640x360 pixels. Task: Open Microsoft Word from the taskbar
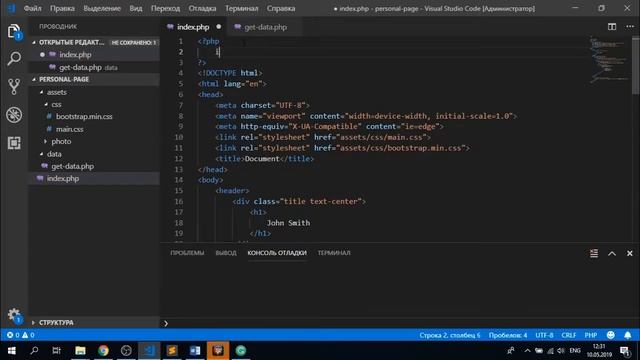pos(195,351)
